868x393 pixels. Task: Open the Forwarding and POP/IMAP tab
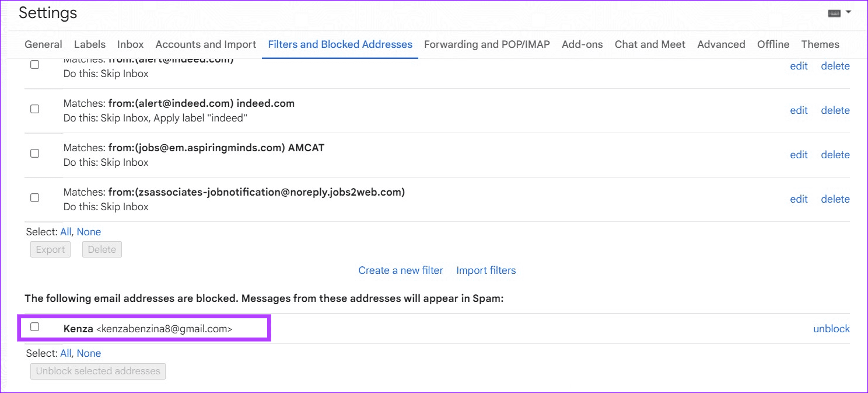point(488,44)
